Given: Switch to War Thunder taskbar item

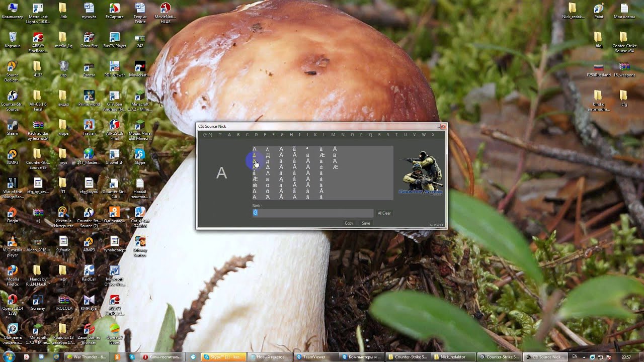Looking at the screenshot, I should (x=86, y=357).
